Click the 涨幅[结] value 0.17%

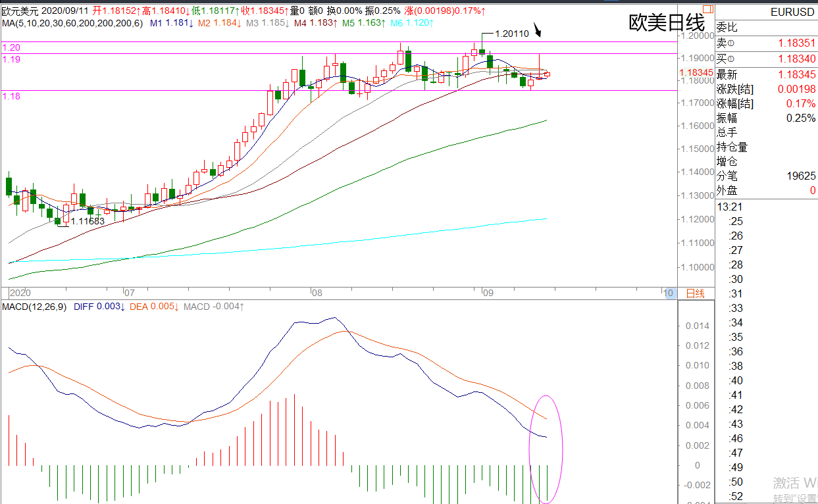[801, 103]
